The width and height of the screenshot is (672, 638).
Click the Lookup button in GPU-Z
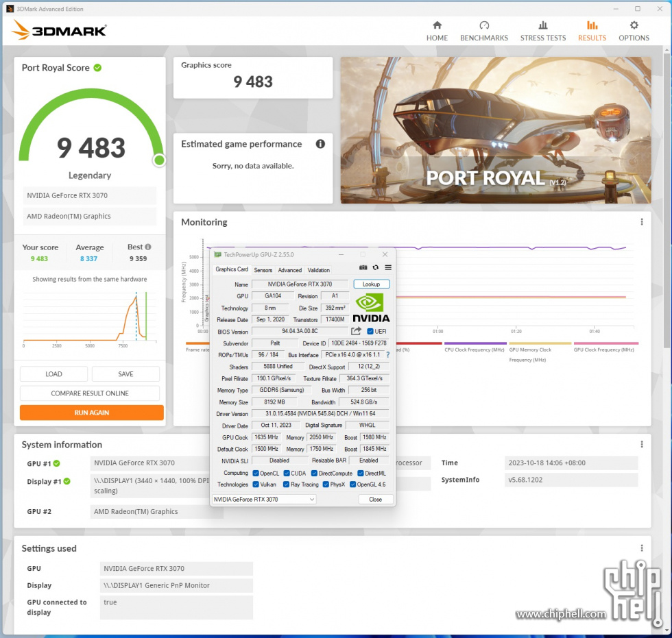coord(371,284)
